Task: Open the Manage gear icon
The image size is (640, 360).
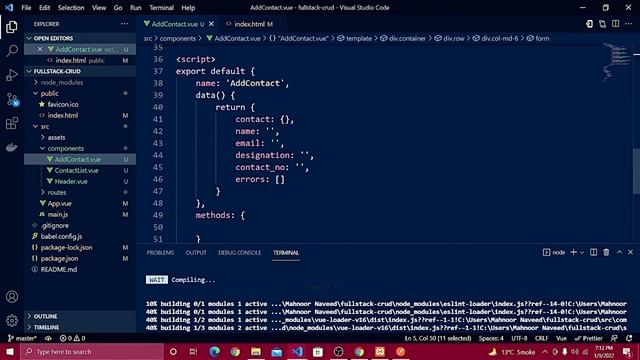Action: coord(12,321)
